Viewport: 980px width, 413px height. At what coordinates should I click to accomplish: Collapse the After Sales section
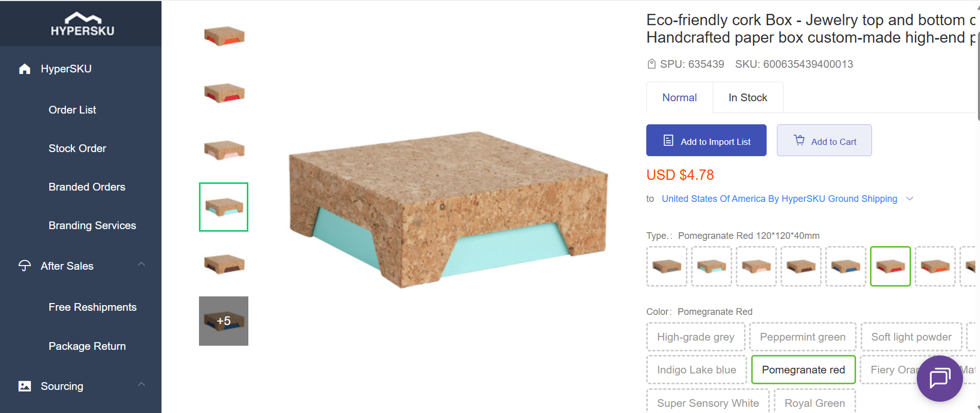pyautogui.click(x=141, y=264)
